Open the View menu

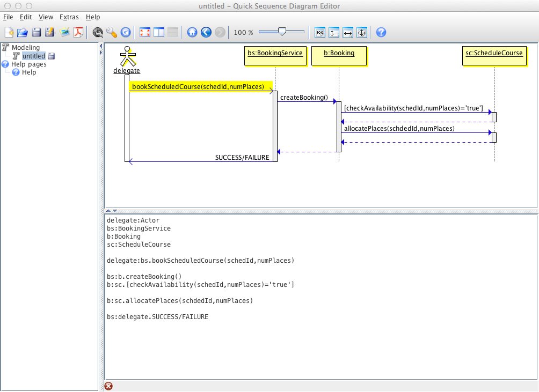46,17
